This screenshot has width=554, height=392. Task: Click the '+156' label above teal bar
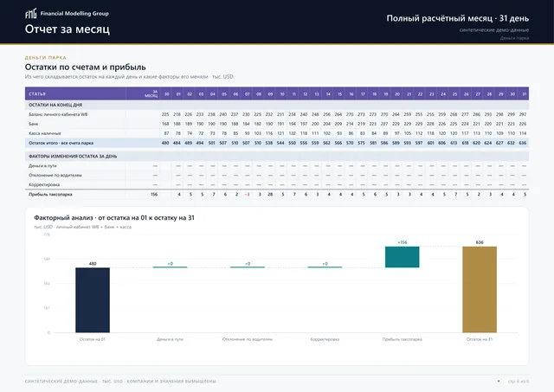[x=402, y=242]
